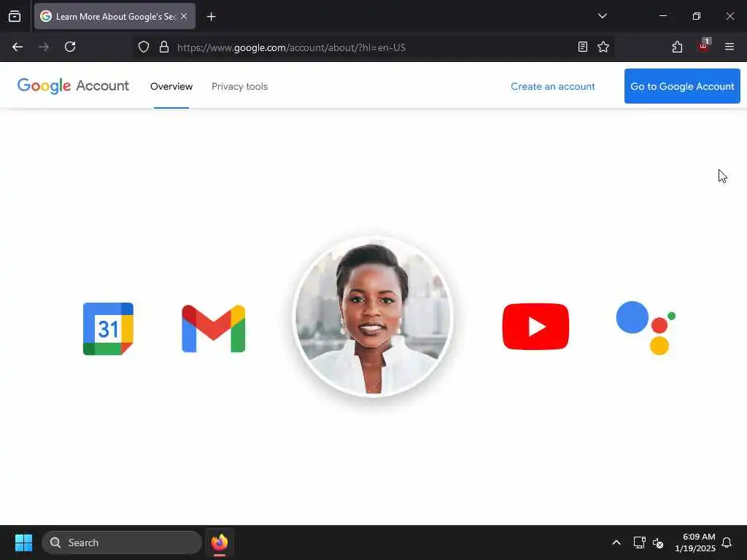Click the Google Calendar icon

coord(108,329)
